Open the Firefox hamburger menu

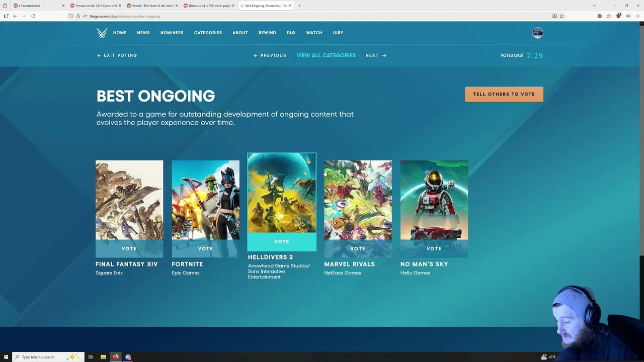tap(637, 16)
